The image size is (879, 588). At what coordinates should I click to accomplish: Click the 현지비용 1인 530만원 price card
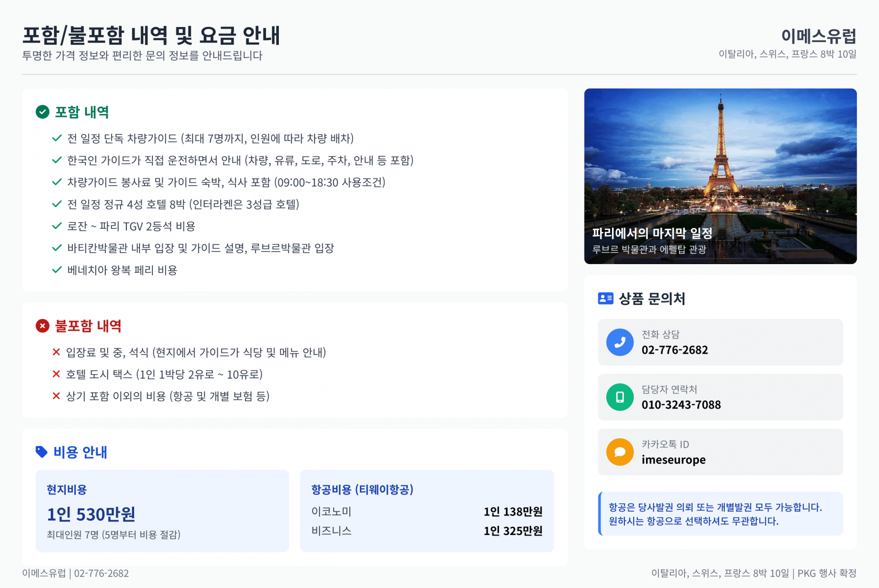pyautogui.click(x=162, y=511)
